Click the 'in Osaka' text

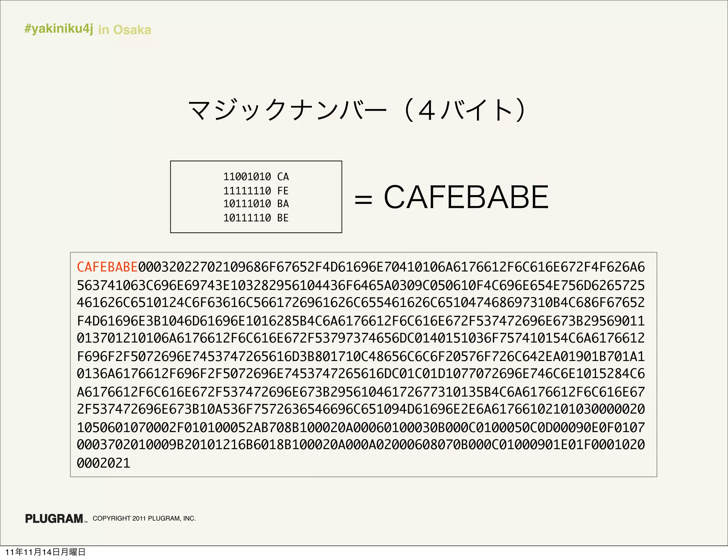tap(124, 30)
